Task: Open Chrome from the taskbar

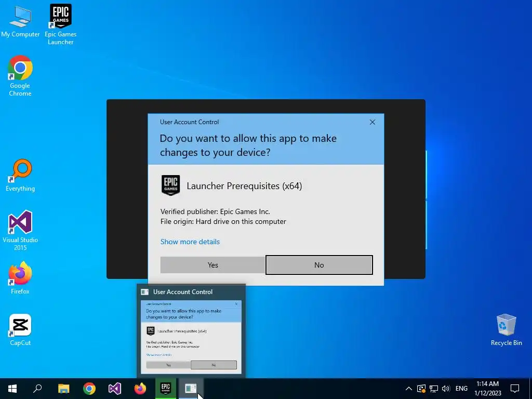Action: [x=89, y=389]
